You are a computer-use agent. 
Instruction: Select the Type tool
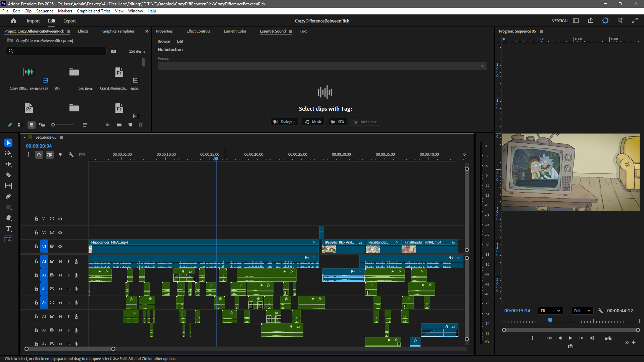pos(8,229)
